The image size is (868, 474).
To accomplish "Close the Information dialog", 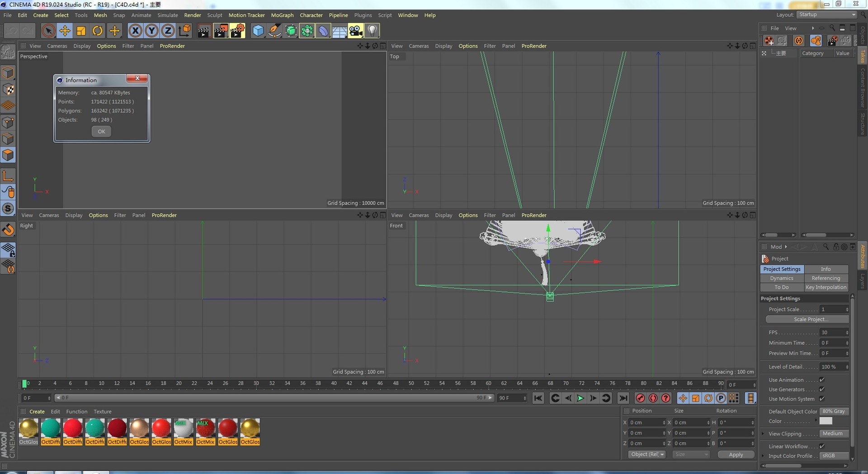I will coord(137,78).
